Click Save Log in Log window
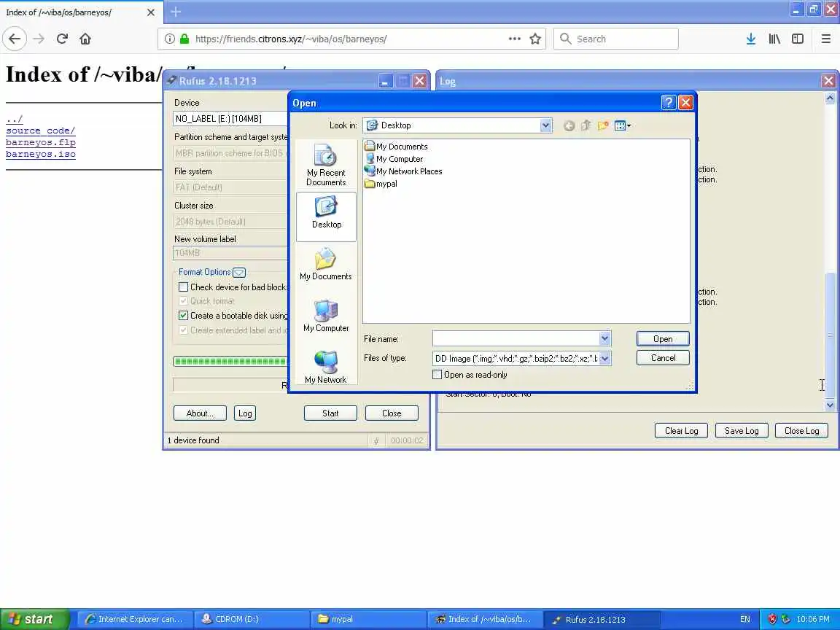Image resolution: width=840 pixels, height=630 pixels. pyautogui.click(x=742, y=431)
